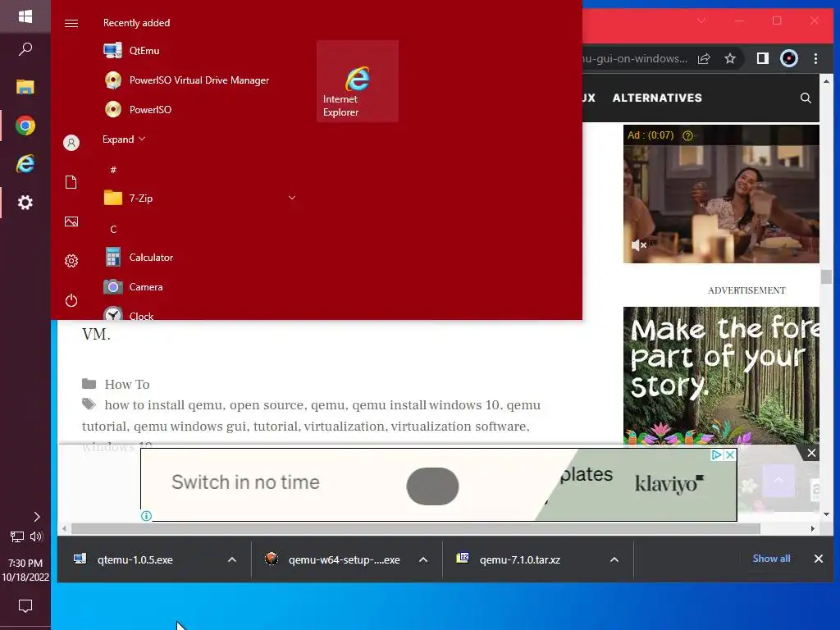Open the volume speaker tray icon
The height and width of the screenshot is (630, 840).
click(36, 536)
